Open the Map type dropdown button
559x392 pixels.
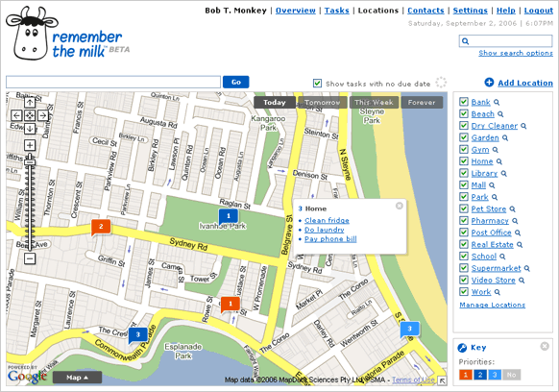[x=78, y=378]
